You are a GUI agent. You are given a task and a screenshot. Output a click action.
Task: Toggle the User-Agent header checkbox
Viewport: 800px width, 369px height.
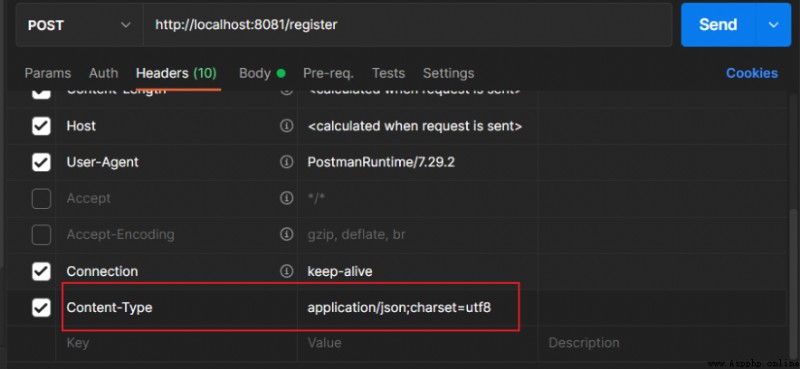(x=41, y=162)
